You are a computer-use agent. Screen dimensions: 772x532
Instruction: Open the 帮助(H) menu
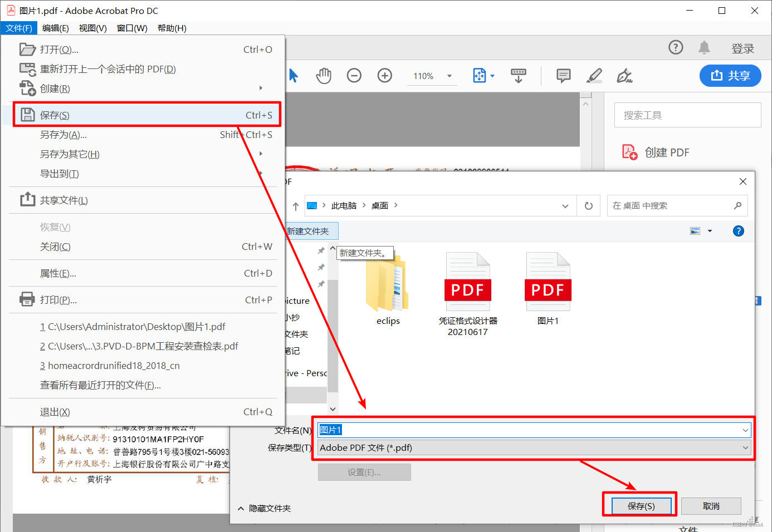172,28
